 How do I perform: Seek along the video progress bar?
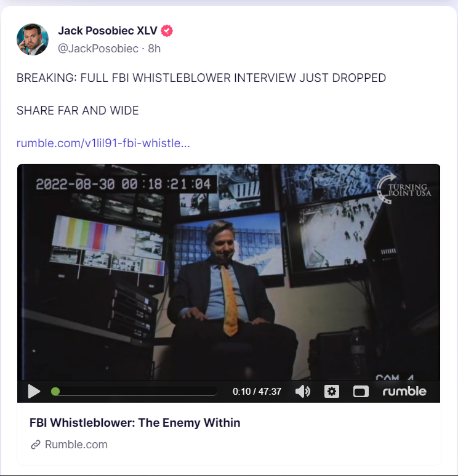click(x=134, y=391)
